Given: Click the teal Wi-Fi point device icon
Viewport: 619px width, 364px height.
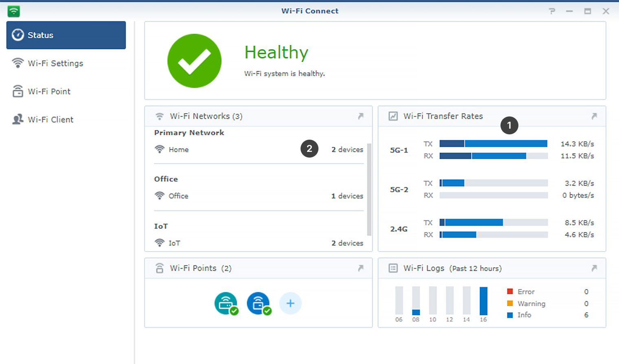Looking at the screenshot, I should (227, 303).
